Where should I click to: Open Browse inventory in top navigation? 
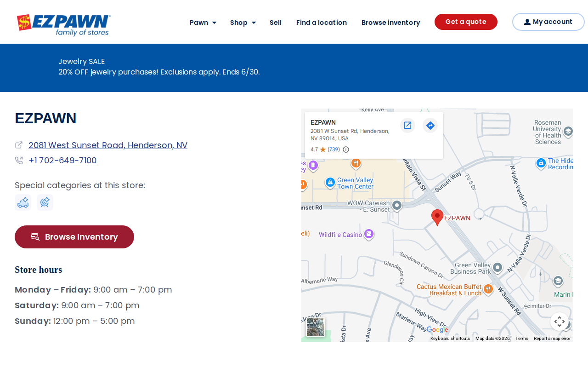390,23
